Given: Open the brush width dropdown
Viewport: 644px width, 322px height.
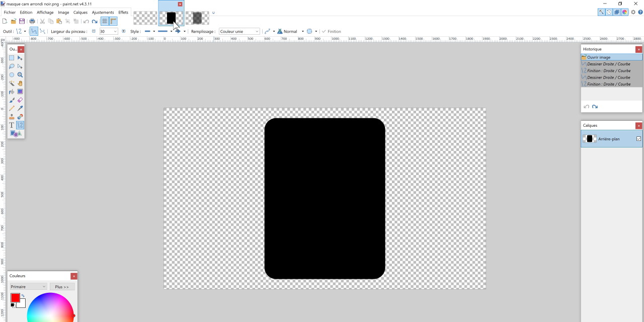Looking at the screenshot, I should [115, 31].
